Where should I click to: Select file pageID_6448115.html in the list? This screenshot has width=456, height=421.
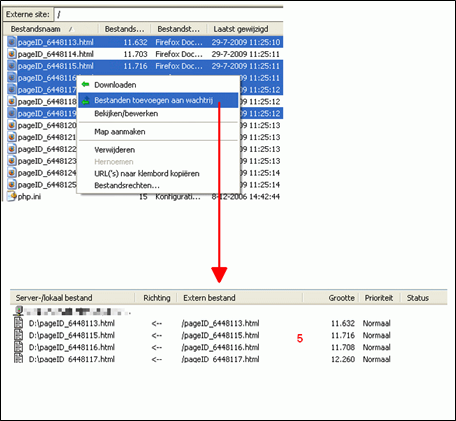click(55, 66)
